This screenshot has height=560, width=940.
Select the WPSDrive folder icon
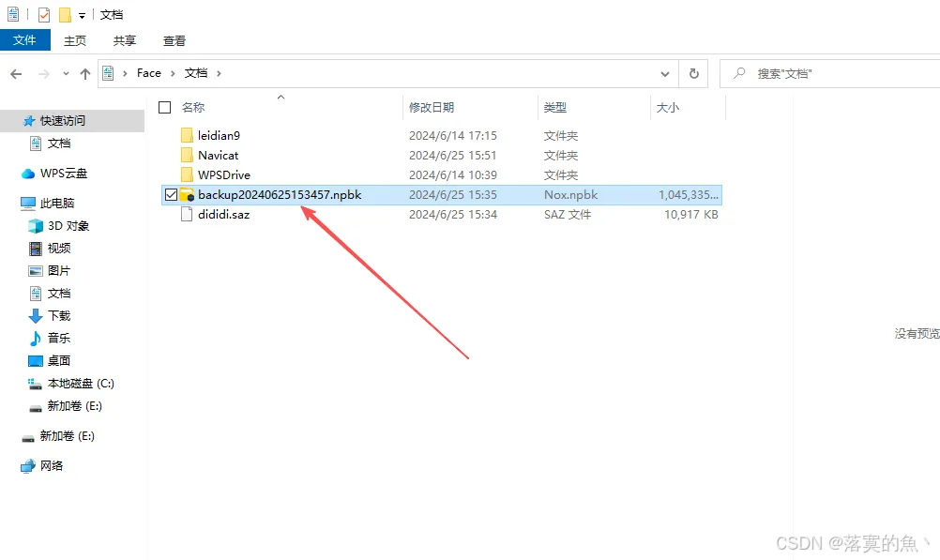coord(187,175)
